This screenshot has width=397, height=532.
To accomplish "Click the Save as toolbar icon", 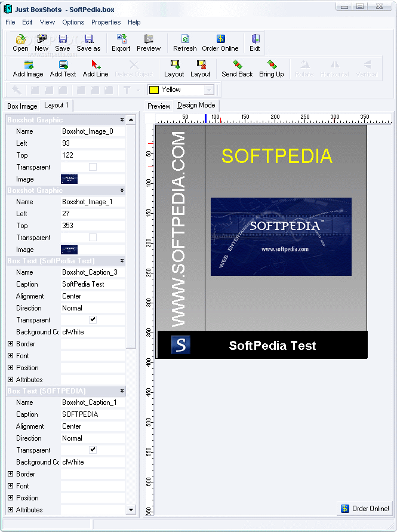I will coord(88,43).
